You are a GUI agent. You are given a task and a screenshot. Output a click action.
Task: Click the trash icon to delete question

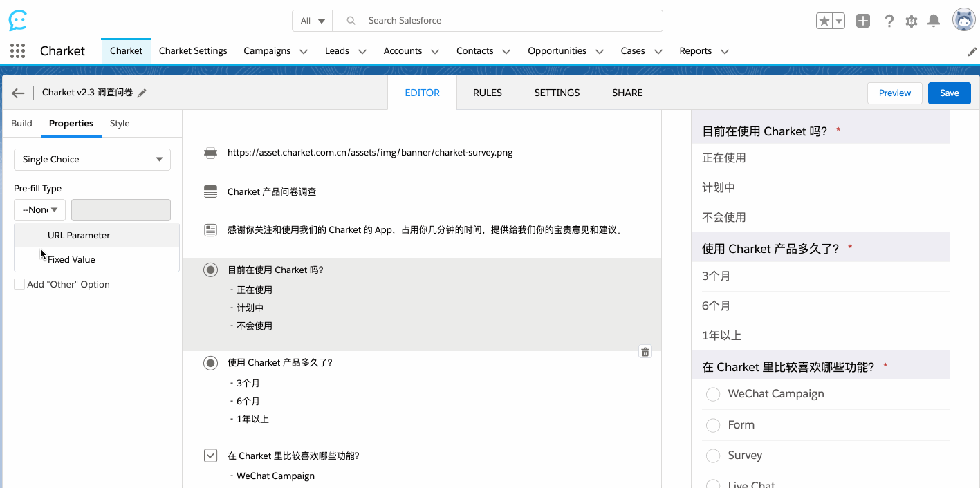(x=645, y=352)
